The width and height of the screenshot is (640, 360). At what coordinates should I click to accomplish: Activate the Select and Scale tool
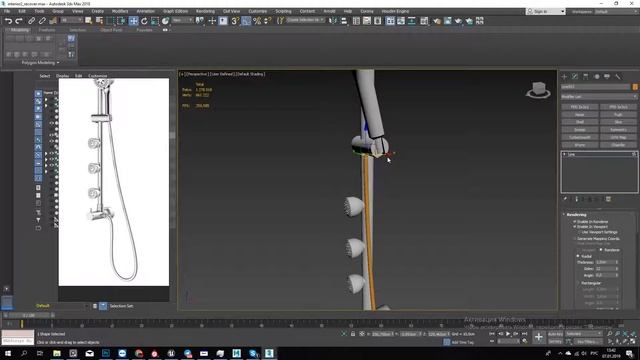click(155, 21)
